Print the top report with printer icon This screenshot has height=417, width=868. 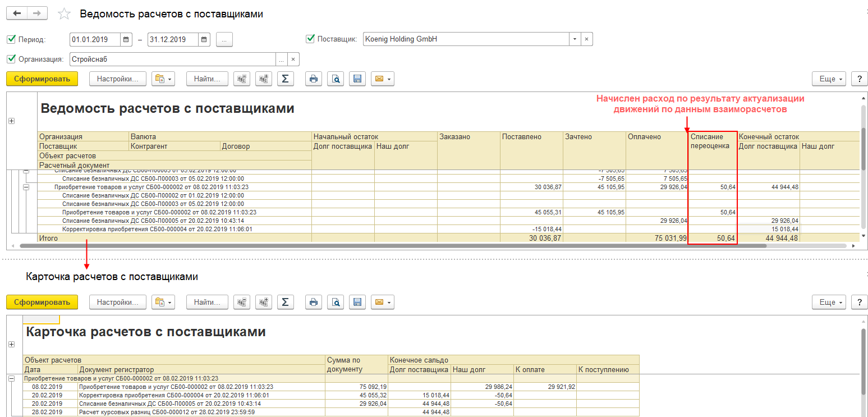tap(314, 79)
